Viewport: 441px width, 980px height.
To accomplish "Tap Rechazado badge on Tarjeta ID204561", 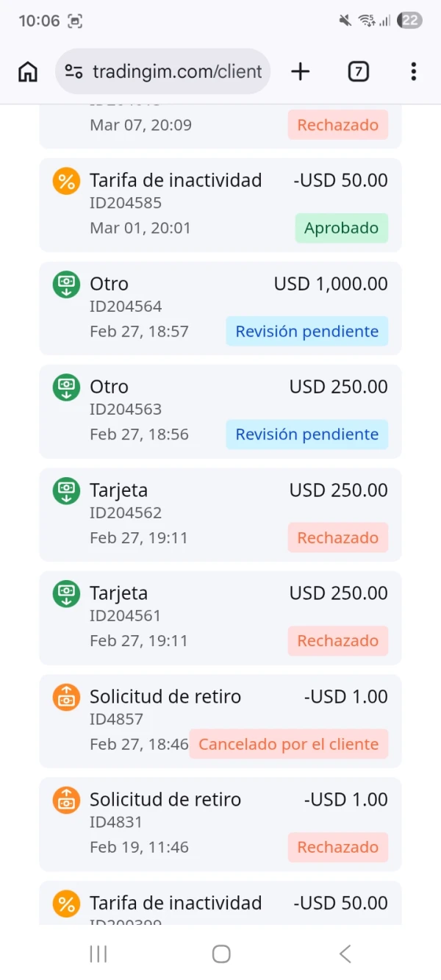I will click(x=337, y=641).
